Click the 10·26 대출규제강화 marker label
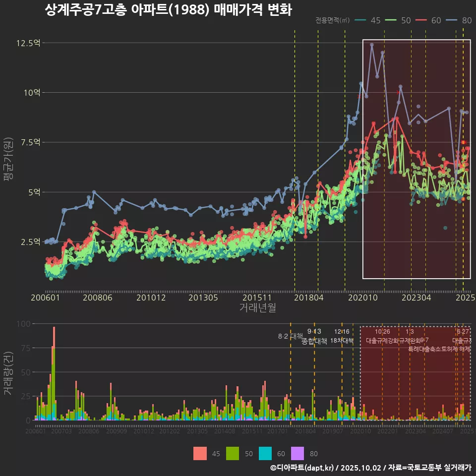Image resolution: width=476 pixels, height=476 pixels. tap(382, 337)
